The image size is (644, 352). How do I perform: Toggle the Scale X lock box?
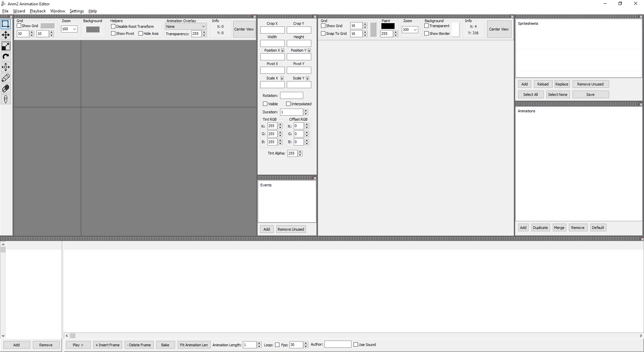(x=282, y=78)
